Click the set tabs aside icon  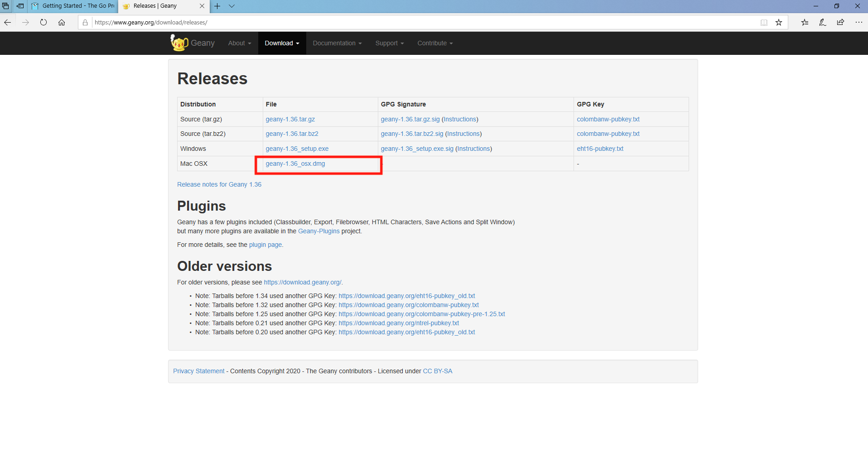[20, 6]
